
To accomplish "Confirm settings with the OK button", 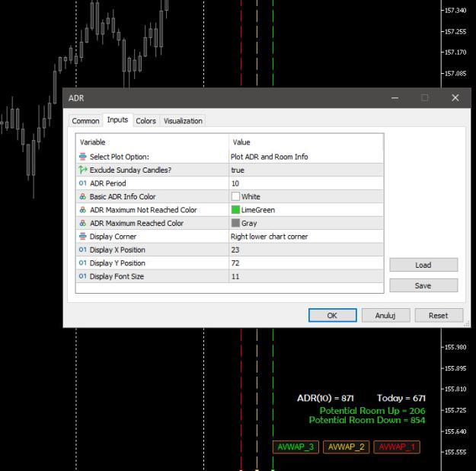I will click(x=332, y=316).
